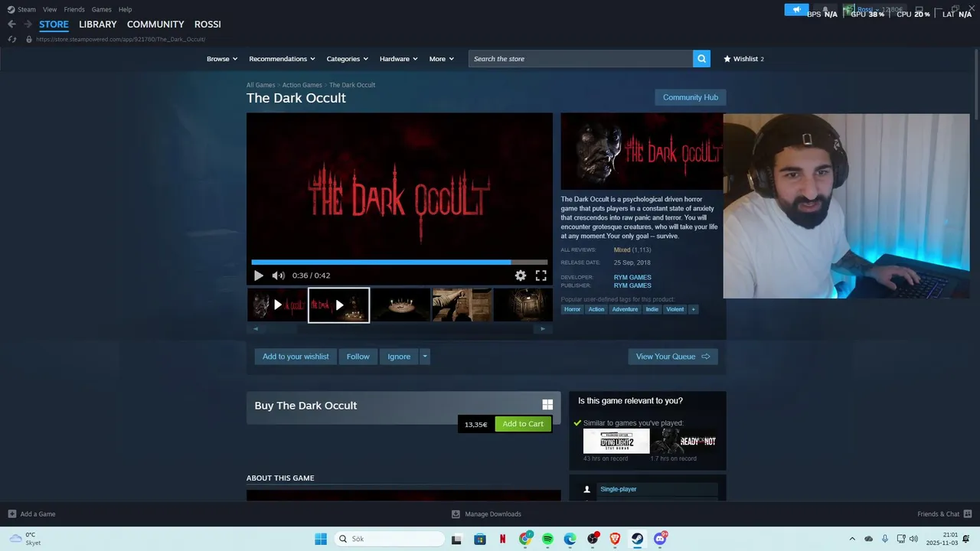
Task: Go forward with the Steam forward arrow
Action: 28,24
